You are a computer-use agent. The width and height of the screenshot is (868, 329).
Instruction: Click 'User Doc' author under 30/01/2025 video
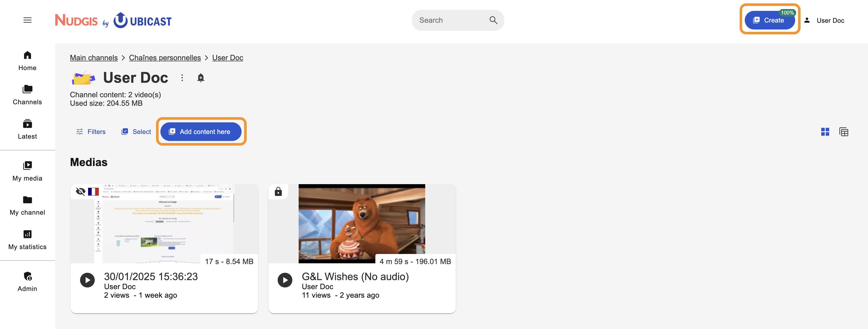[x=120, y=287]
